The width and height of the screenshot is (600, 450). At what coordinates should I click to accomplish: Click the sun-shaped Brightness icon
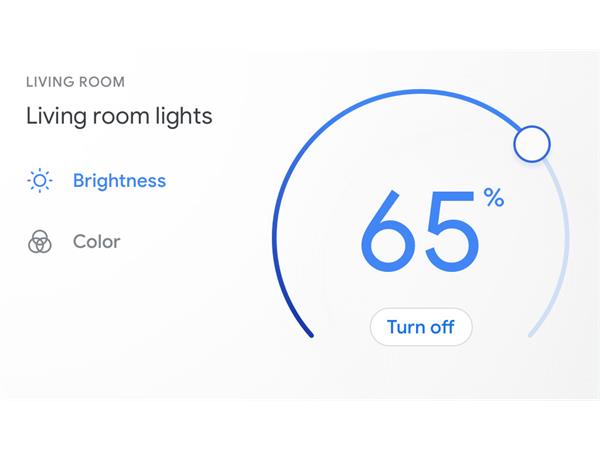40,181
